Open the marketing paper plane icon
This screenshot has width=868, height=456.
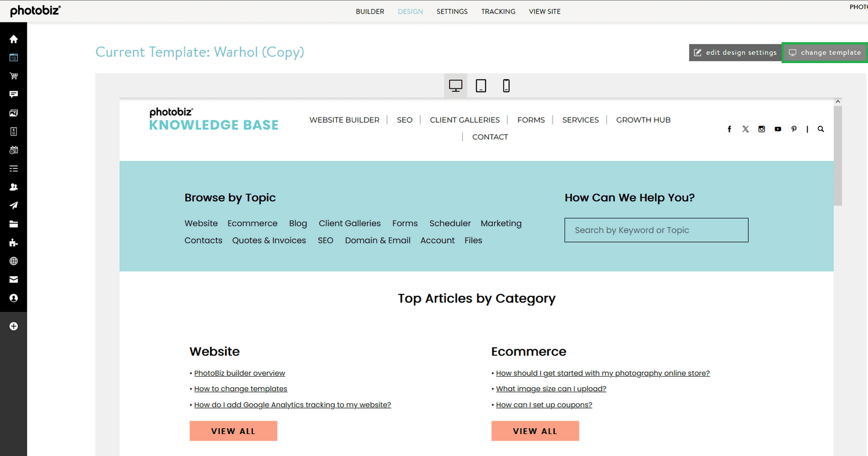13,205
